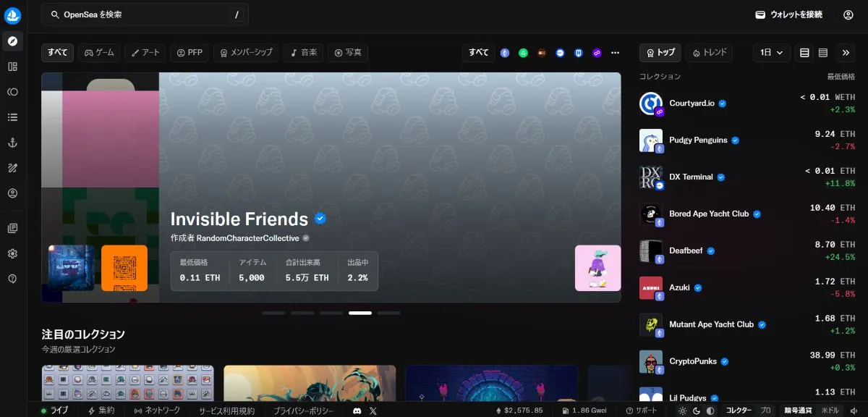Open the activity list icon in sidebar
The height and width of the screenshot is (417, 868).
tap(12, 117)
